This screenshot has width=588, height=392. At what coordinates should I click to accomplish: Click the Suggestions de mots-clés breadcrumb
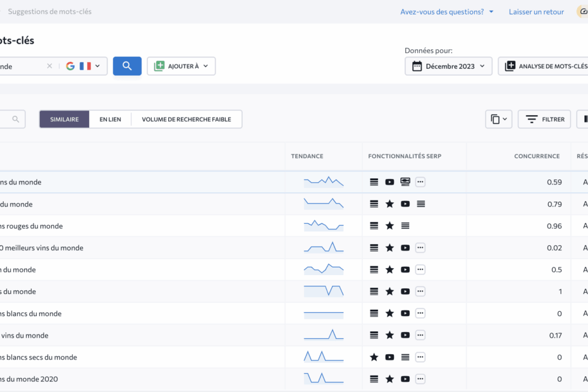click(x=50, y=11)
